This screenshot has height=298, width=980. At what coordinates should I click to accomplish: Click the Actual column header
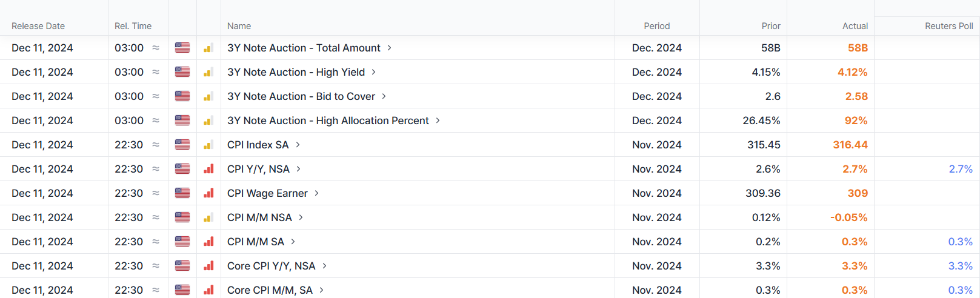point(855,26)
